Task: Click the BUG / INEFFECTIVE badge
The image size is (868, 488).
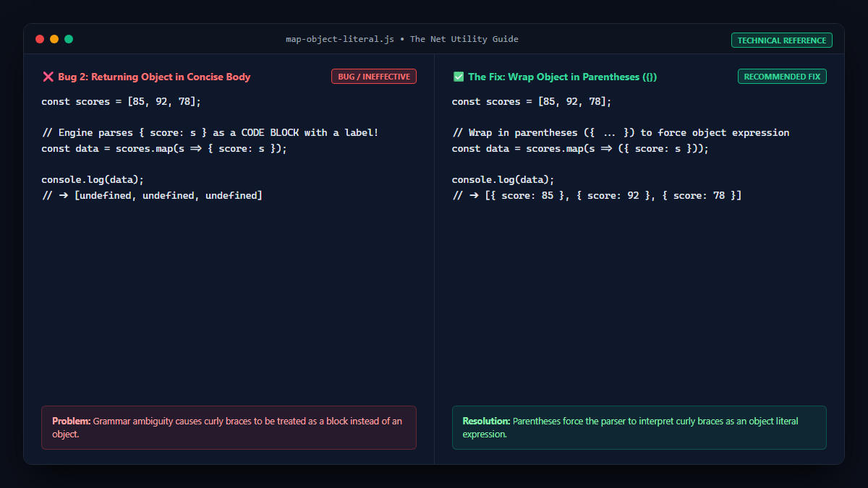Action: [374, 77]
